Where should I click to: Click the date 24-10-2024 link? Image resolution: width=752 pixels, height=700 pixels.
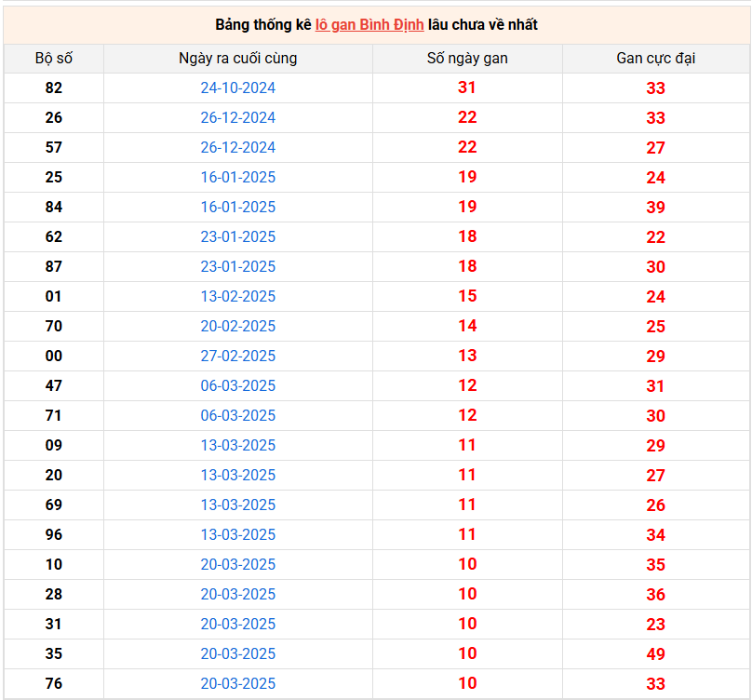click(238, 87)
